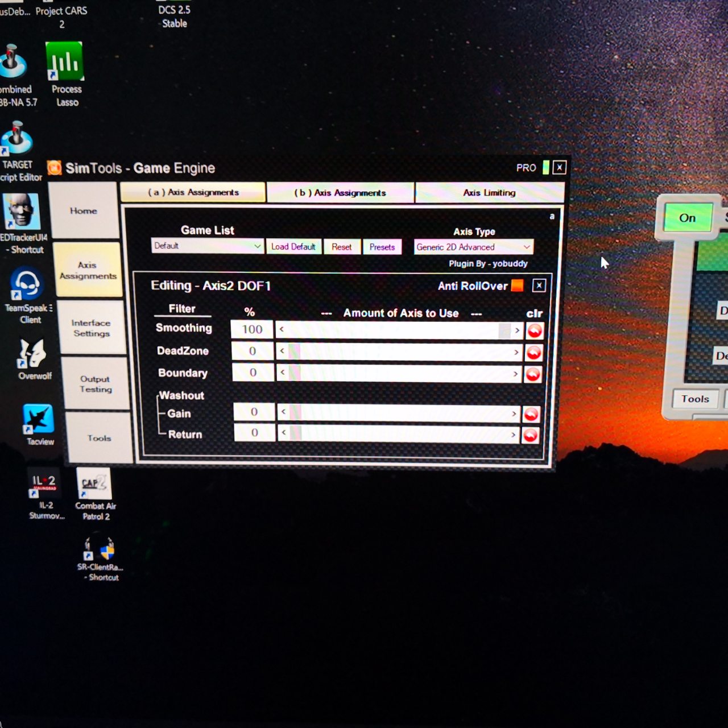The image size is (728, 728).
Task: Open Tools in the Game Engine sidebar
Action: 100,438
